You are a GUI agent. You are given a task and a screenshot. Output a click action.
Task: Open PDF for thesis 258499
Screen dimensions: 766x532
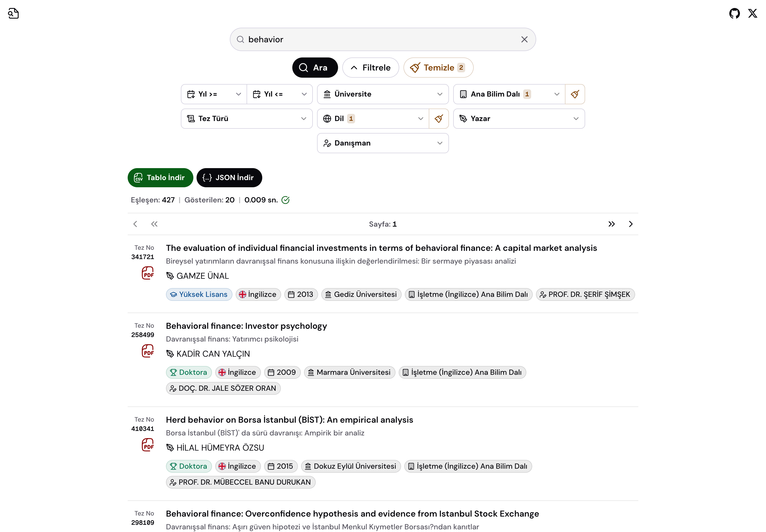tap(148, 351)
